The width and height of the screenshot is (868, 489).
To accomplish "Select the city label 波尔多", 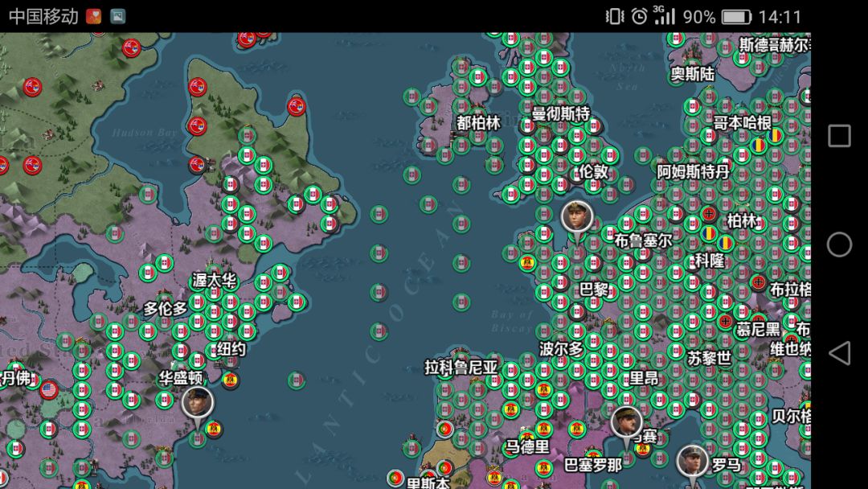I will coord(561,348).
